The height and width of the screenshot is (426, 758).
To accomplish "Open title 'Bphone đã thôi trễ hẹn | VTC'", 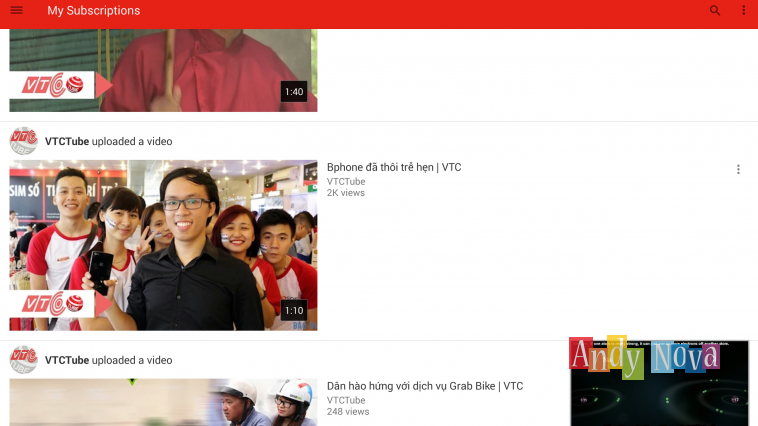I will coord(394,167).
